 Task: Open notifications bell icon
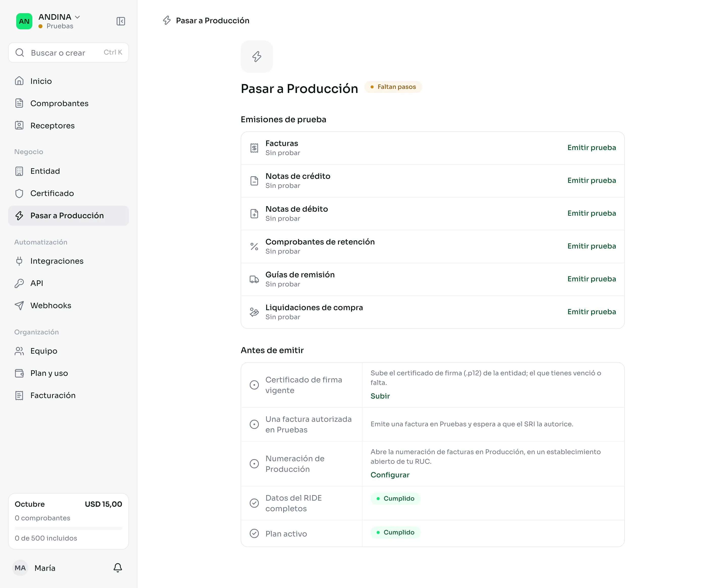pyautogui.click(x=118, y=568)
